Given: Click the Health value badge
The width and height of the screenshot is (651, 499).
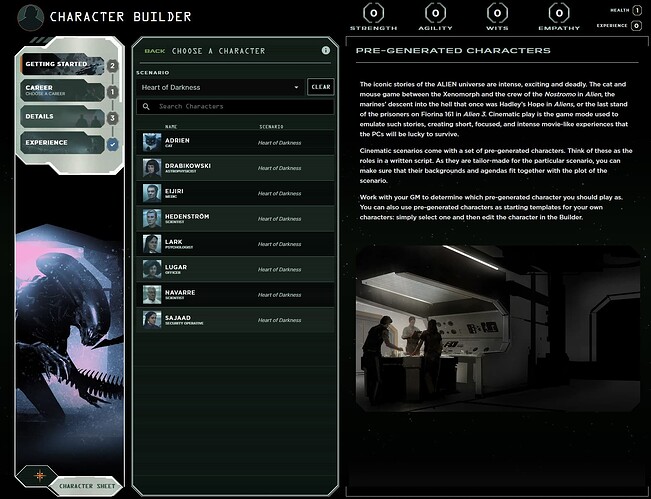Looking at the screenshot, I should click(637, 10).
